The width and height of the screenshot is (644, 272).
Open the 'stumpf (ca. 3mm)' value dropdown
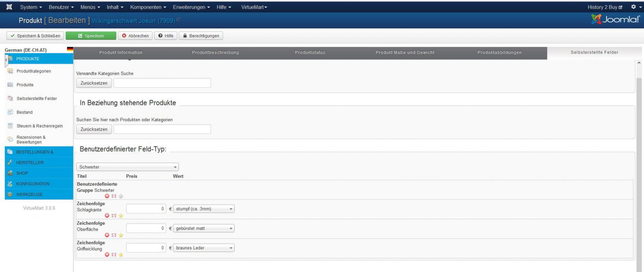[x=204, y=209]
